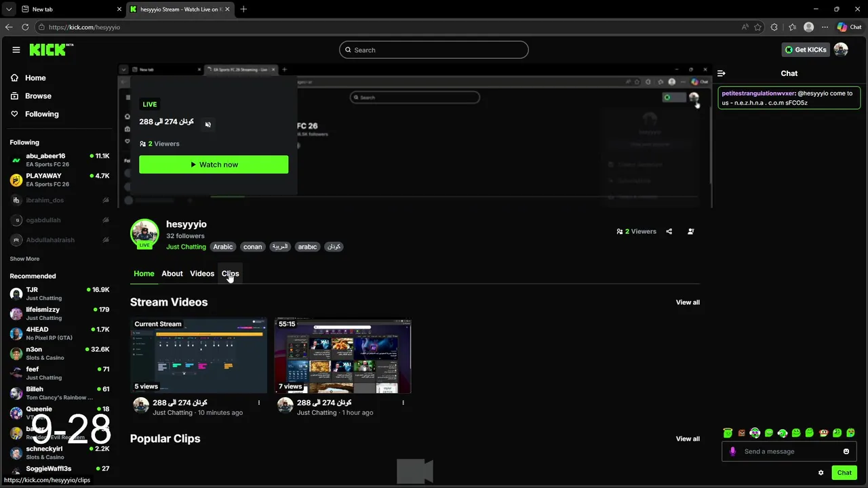868x488 pixels.
Task: Collapse the chat panel arrow icon
Action: click(x=722, y=73)
